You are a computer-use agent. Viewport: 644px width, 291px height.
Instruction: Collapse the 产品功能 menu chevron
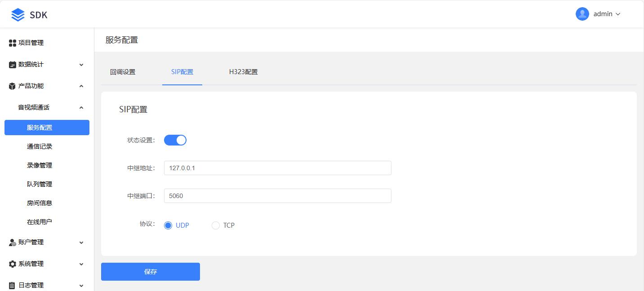tap(81, 86)
